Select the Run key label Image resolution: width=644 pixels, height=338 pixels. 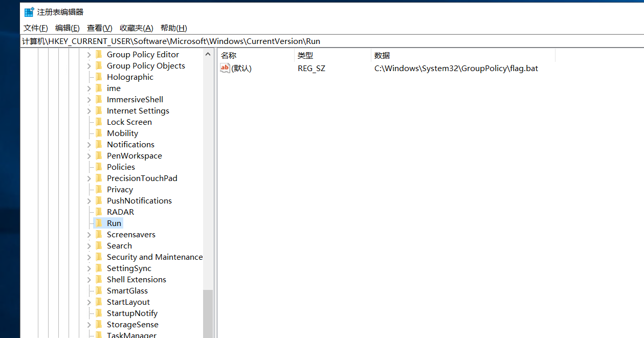(114, 223)
